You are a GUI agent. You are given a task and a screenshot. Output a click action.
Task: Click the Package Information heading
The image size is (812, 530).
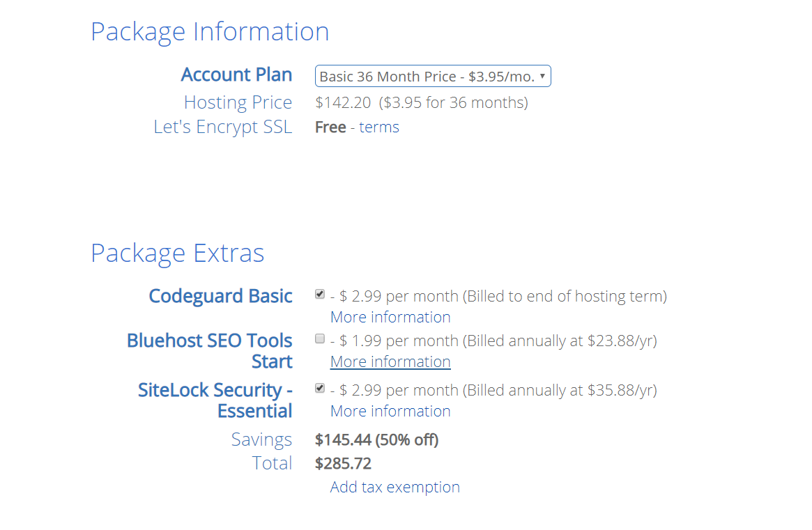click(x=210, y=31)
